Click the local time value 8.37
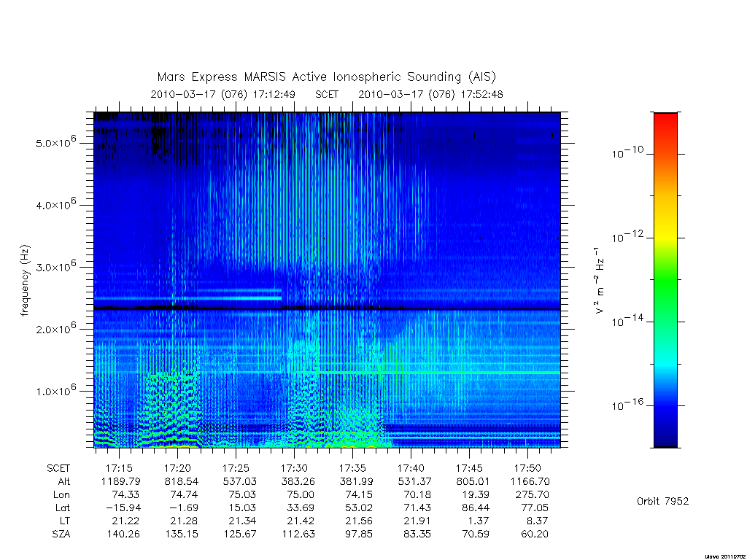Screen dimensions: 747x560 tap(537, 521)
